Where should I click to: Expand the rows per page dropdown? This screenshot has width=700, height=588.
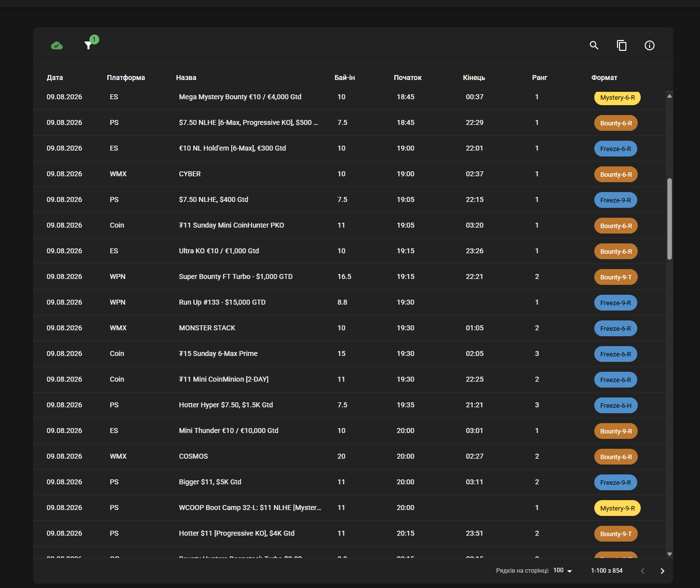[563, 571]
